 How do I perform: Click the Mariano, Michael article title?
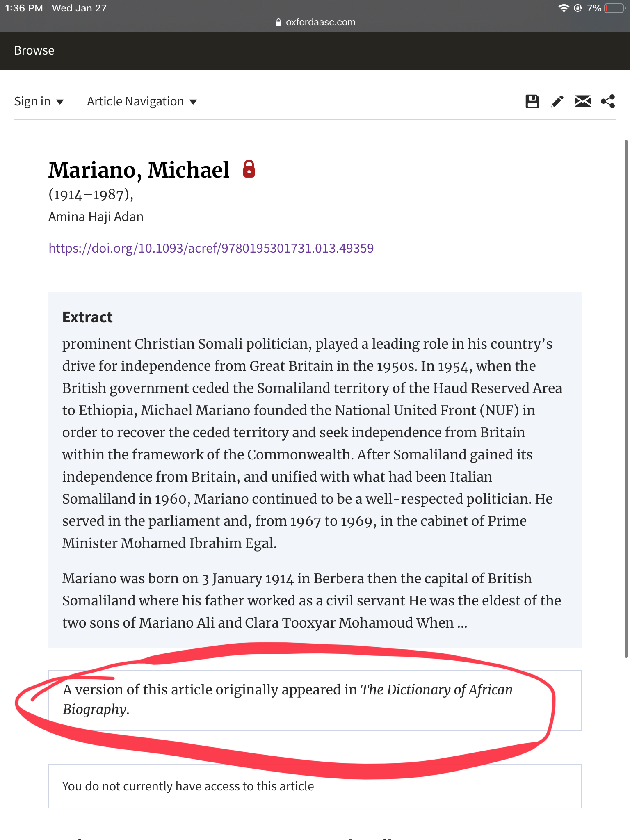click(139, 170)
